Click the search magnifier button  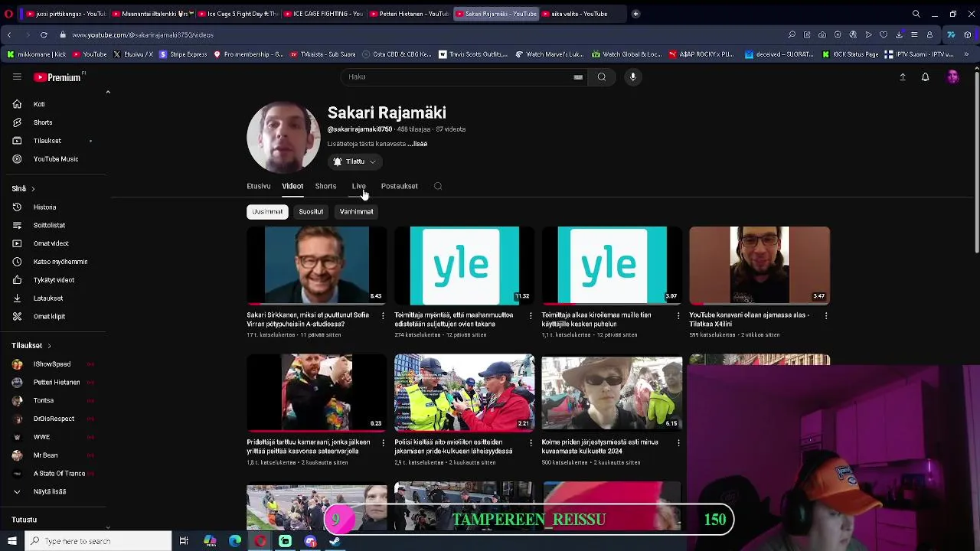602,77
